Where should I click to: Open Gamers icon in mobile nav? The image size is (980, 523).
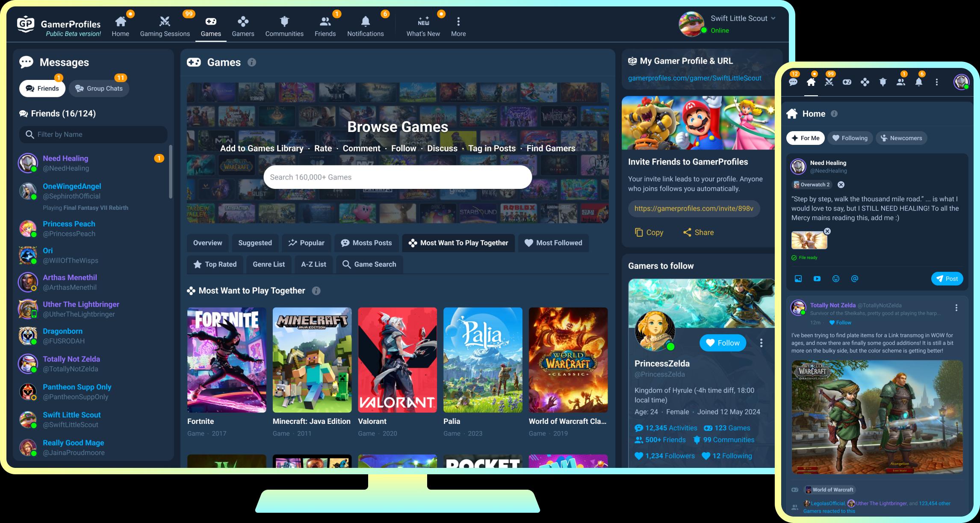pyautogui.click(x=865, y=82)
